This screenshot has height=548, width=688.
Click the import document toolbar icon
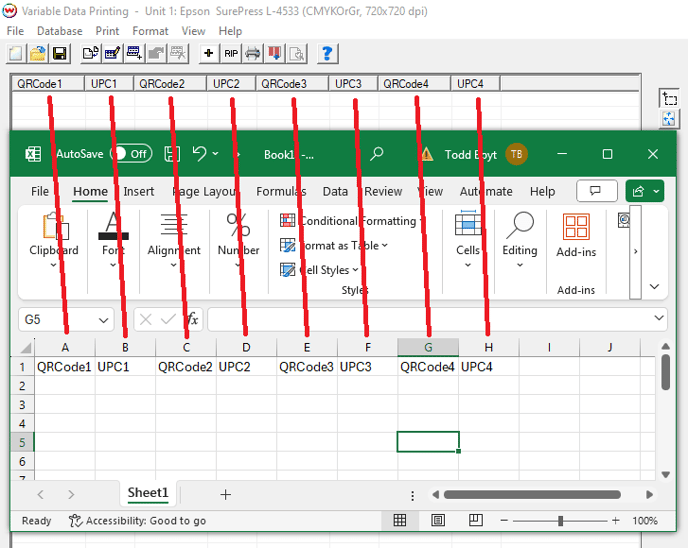click(x=91, y=54)
